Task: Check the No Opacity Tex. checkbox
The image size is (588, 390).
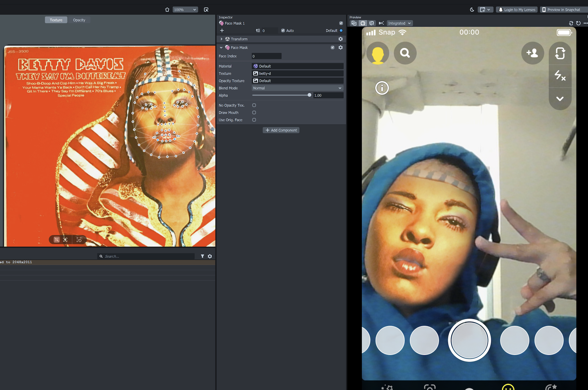Action: pyautogui.click(x=254, y=105)
